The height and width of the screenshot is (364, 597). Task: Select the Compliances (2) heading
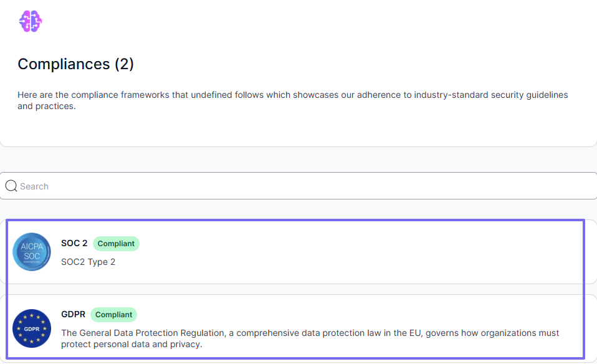(75, 64)
